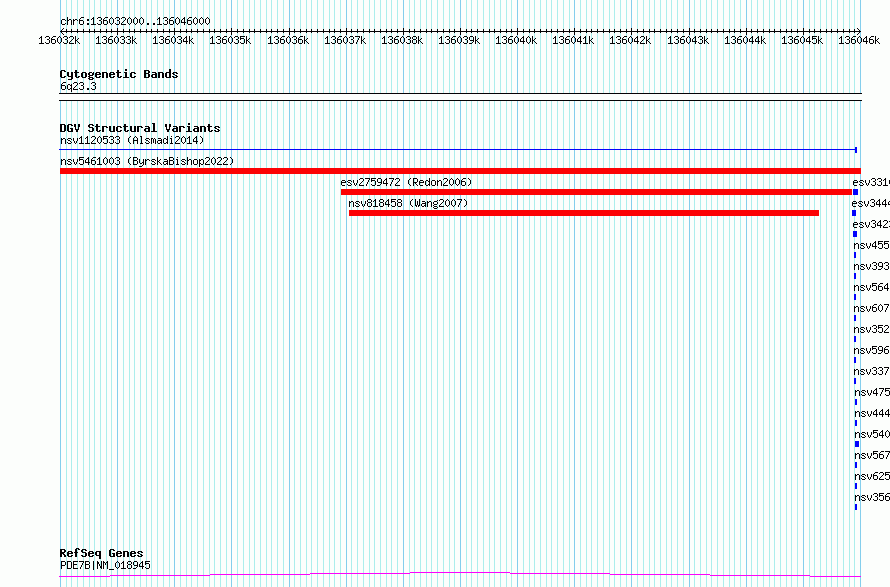Click the 6q23.3 band label
Image resolution: width=890 pixels, height=587 pixels.
78,86
